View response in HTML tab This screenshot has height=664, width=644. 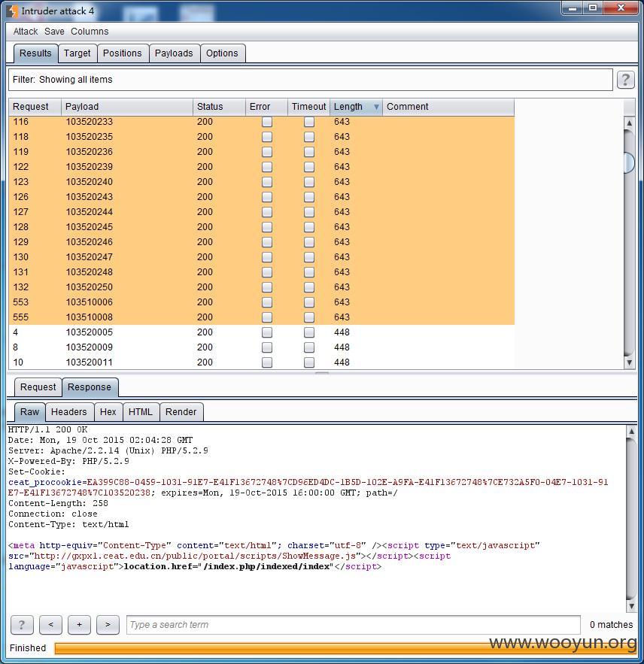[141, 412]
